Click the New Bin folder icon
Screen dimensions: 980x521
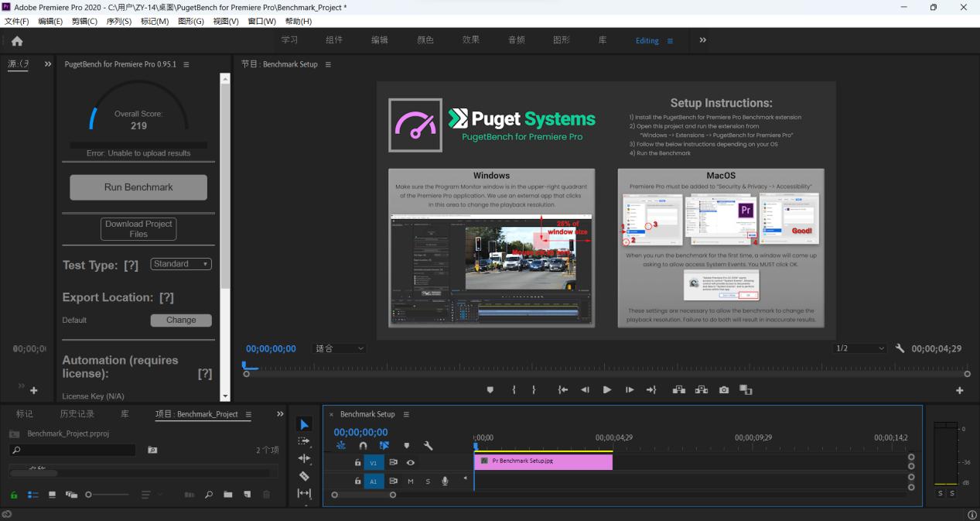coord(228,495)
